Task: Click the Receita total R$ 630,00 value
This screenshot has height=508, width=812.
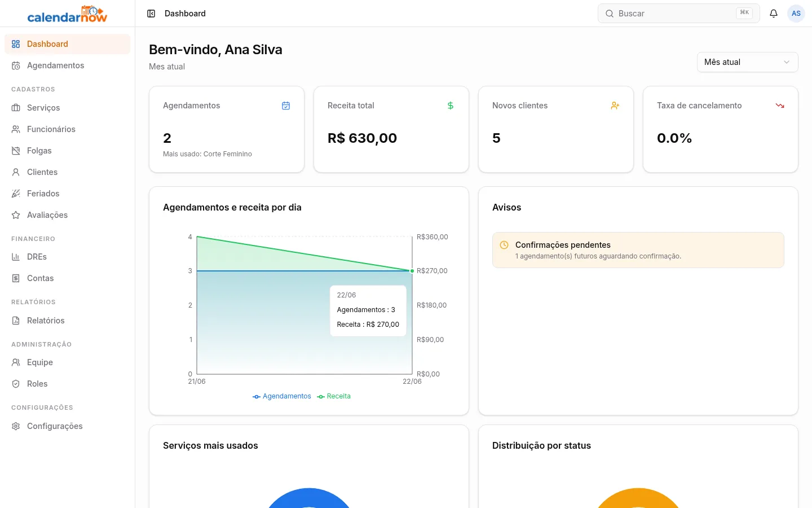Action: tap(362, 138)
